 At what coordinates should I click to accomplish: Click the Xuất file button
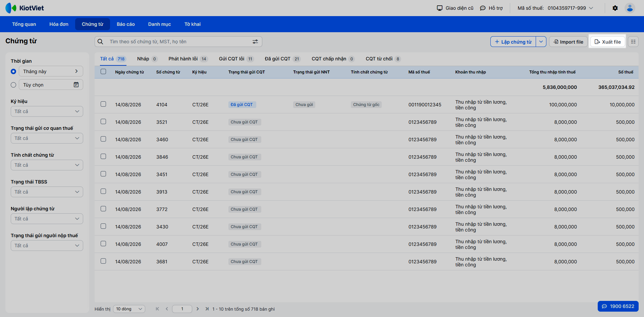click(607, 42)
